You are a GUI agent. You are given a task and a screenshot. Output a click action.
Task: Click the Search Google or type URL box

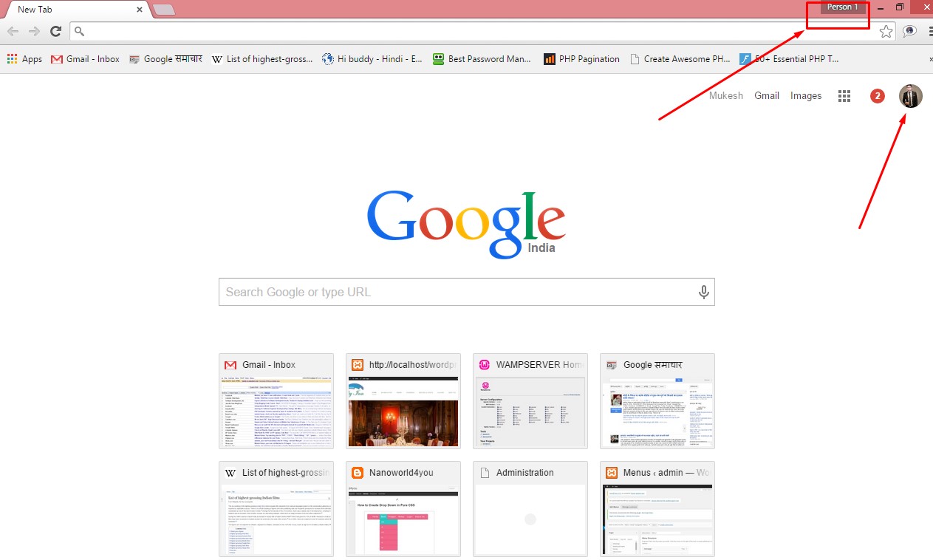point(467,292)
